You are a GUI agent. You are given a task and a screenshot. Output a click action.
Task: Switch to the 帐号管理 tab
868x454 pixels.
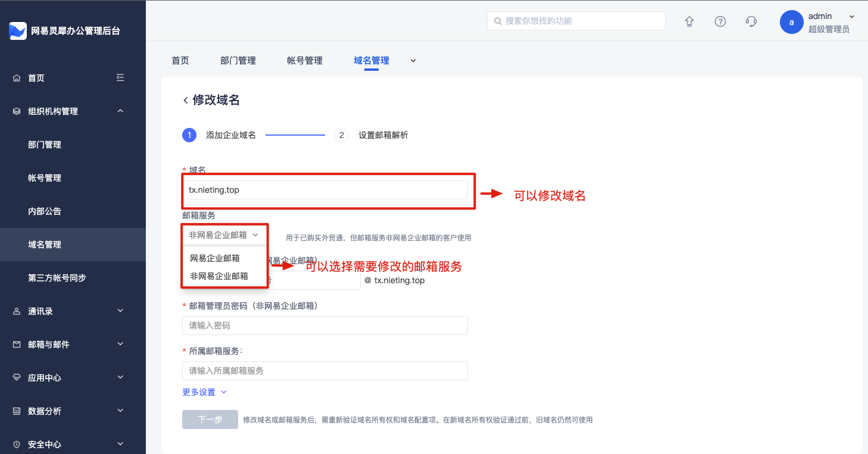tap(304, 61)
